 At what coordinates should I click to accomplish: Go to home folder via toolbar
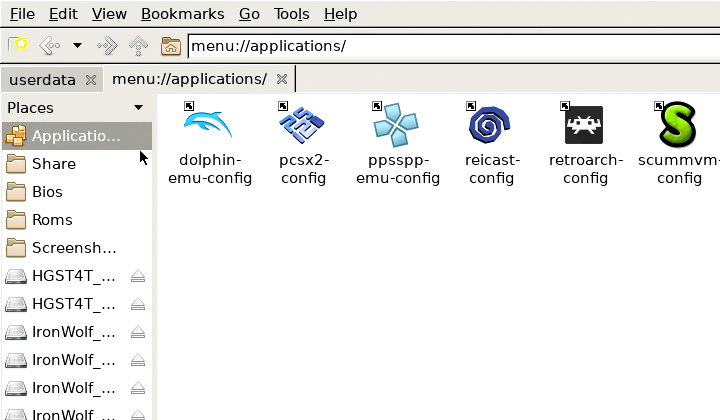pyautogui.click(x=171, y=46)
